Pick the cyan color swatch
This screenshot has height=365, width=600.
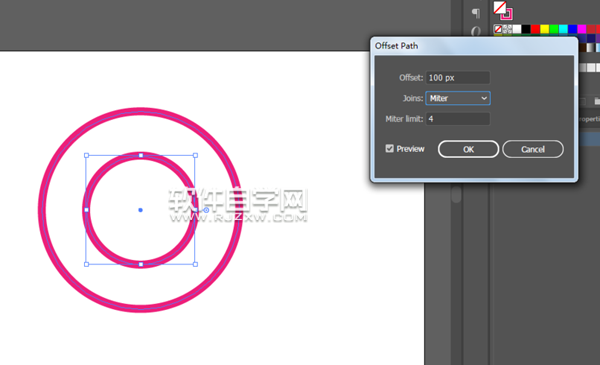point(563,29)
